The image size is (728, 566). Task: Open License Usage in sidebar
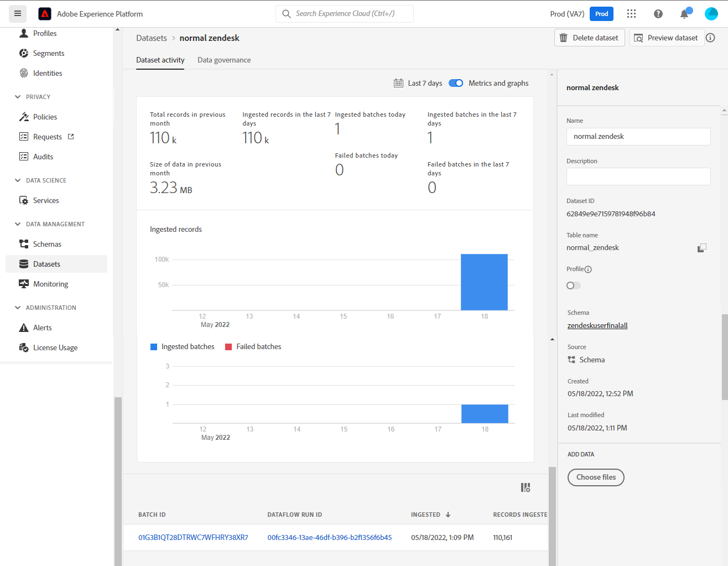click(x=55, y=347)
